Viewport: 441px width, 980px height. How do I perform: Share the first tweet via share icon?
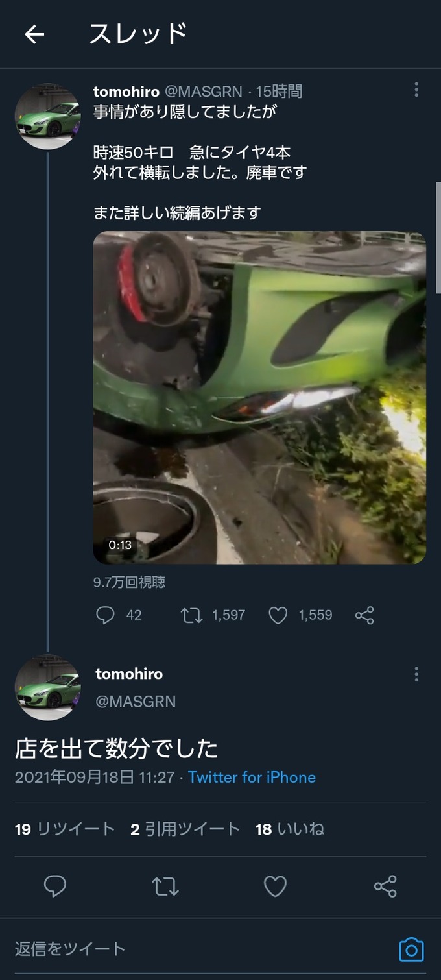pos(364,615)
